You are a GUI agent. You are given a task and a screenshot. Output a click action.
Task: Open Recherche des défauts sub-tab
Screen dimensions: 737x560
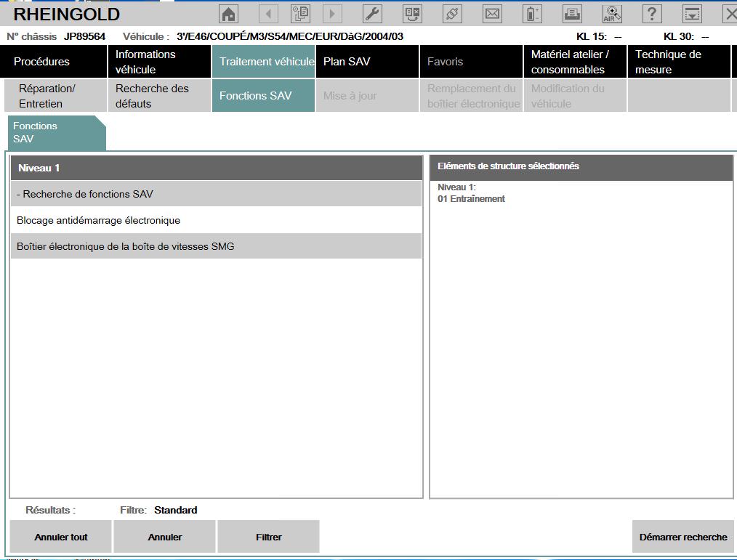[159, 96]
